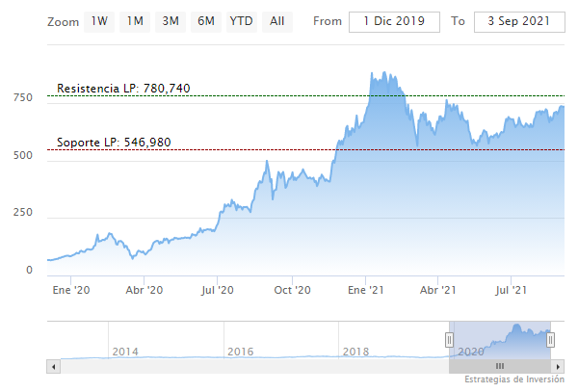Click the scrollbar left arrow
The height and width of the screenshot is (392, 578).
(53, 367)
